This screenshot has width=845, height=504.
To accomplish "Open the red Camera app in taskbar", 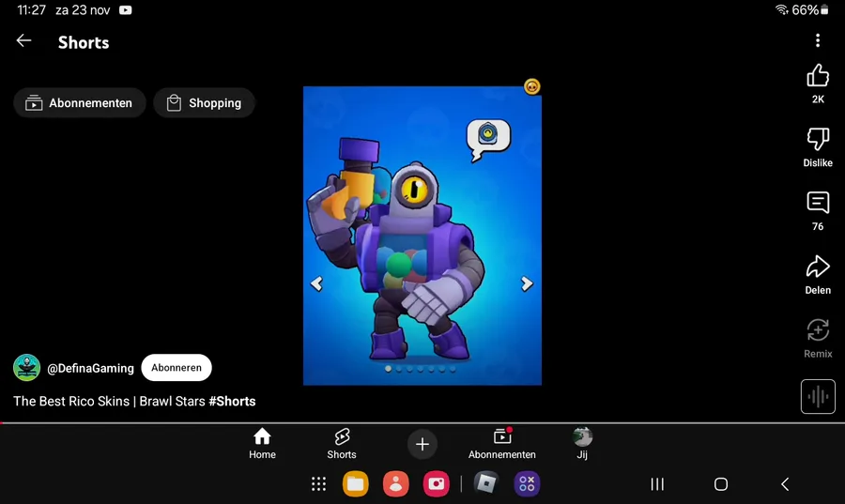I will point(436,484).
